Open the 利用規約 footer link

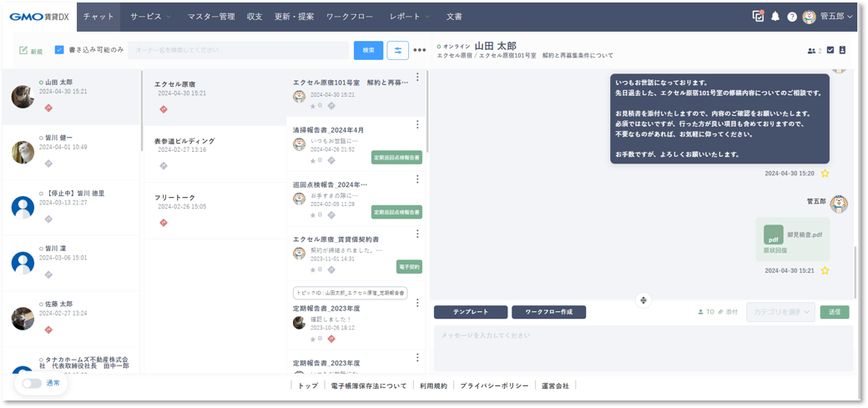coord(433,385)
